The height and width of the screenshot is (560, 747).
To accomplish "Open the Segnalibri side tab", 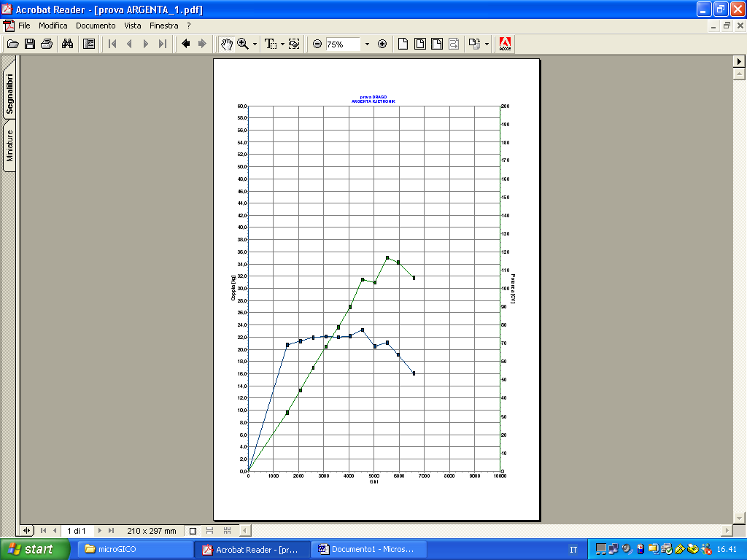I will [9, 93].
